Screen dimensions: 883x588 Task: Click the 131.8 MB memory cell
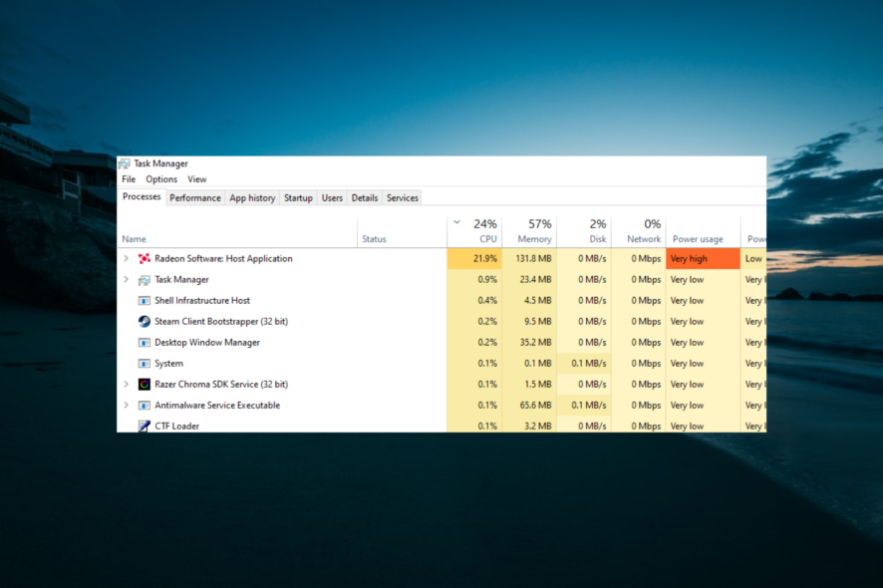(529, 258)
